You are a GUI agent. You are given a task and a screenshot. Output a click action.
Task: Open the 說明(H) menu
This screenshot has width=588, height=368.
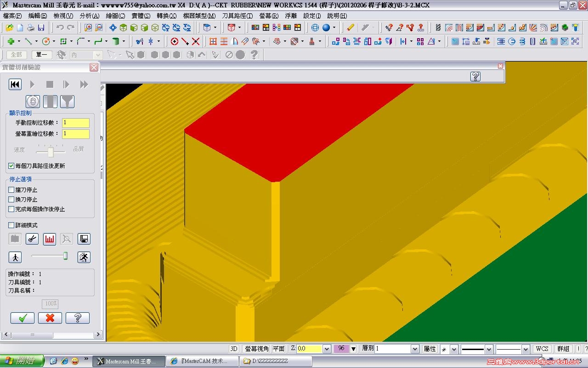click(337, 16)
